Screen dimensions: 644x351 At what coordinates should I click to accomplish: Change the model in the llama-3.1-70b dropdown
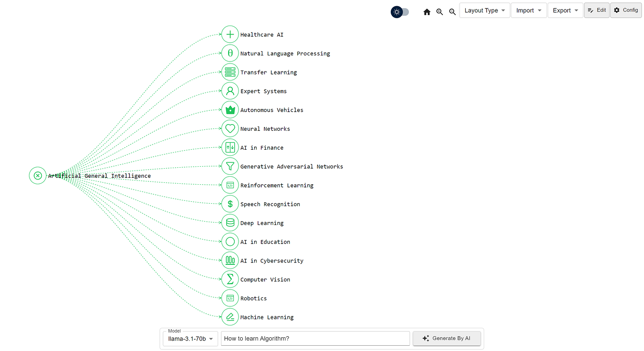[190, 338]
